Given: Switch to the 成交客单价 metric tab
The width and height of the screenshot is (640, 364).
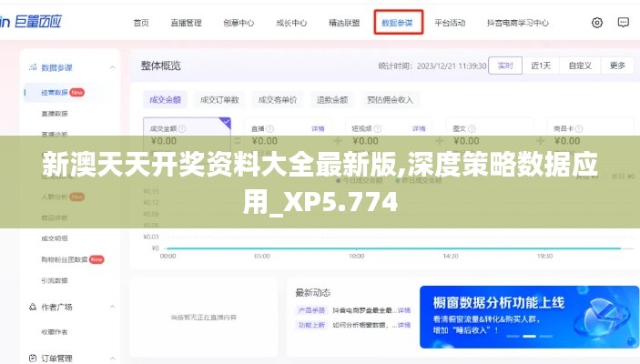Looking at the screenshot, I should tap(278, 99).
